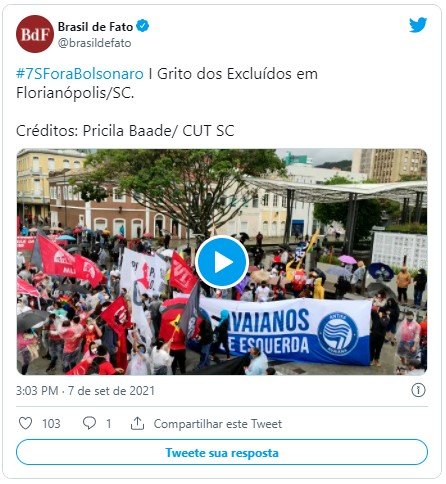Click the 3:03 PM 7 de set de 2021 timestamp
Screen dimensions: 446x484
pyautogui.click(x=85, y=391)
